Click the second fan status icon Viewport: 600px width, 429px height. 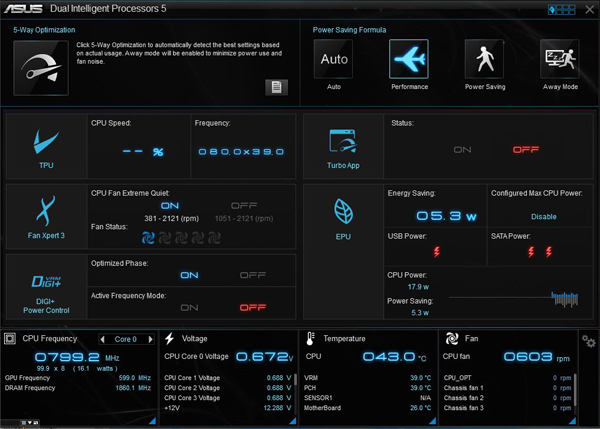(x=165, y=238)
